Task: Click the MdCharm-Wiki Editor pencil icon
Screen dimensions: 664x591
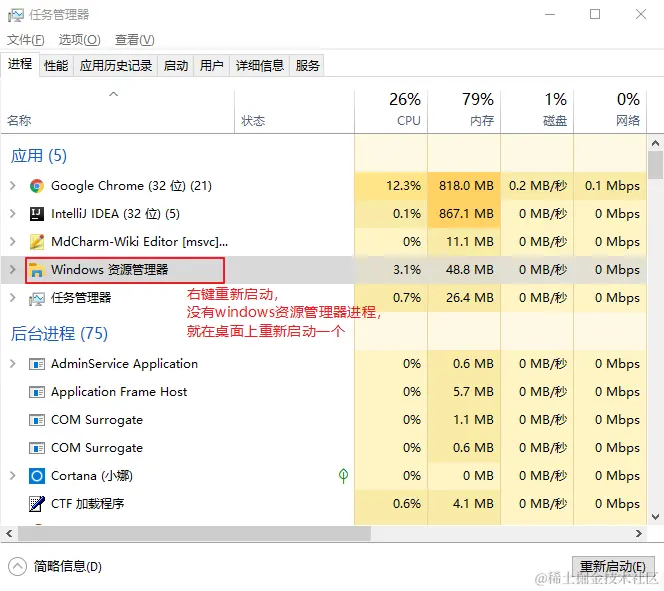Action: pyautogui.click(x=37, y=242)
